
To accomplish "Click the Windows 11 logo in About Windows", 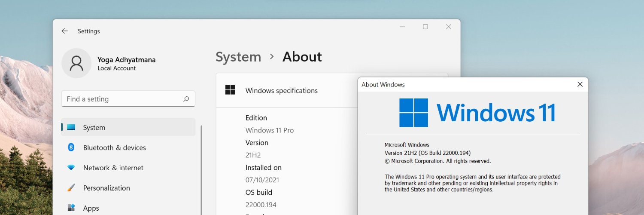I will [x=477, y=113].
